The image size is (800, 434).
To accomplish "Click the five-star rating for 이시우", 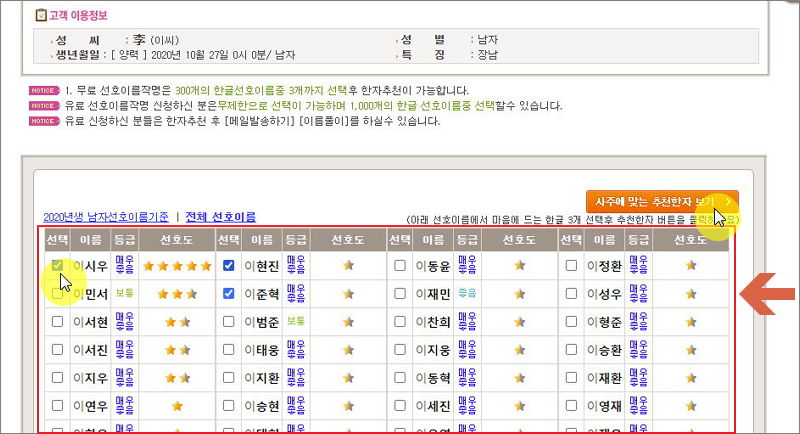I will [x=177, y=266].
